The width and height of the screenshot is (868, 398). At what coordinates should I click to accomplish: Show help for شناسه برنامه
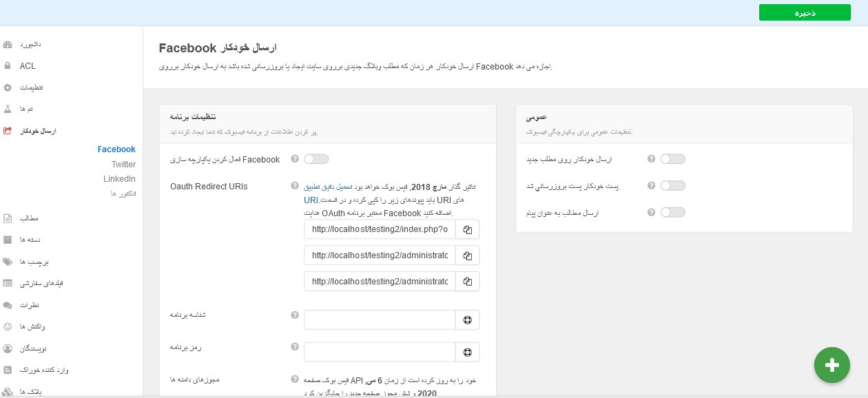pos(295,315)
